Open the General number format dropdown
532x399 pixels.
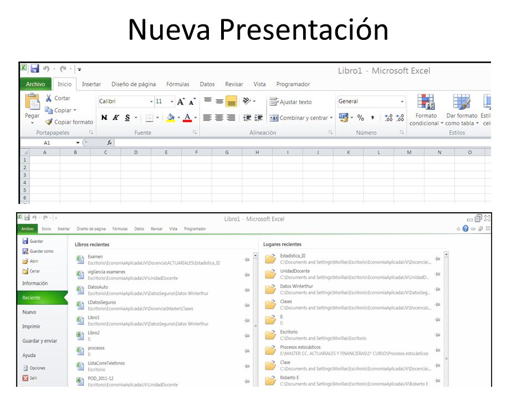402,101
